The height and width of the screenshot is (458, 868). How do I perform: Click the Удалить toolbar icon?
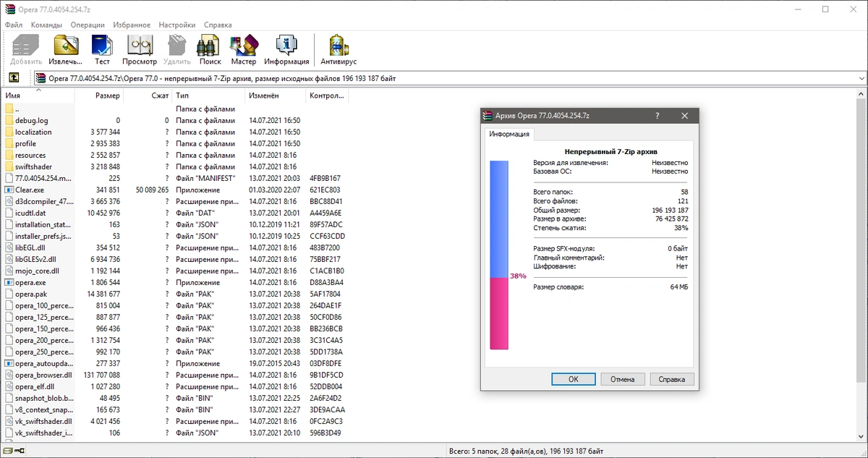(x=177, y=50)
